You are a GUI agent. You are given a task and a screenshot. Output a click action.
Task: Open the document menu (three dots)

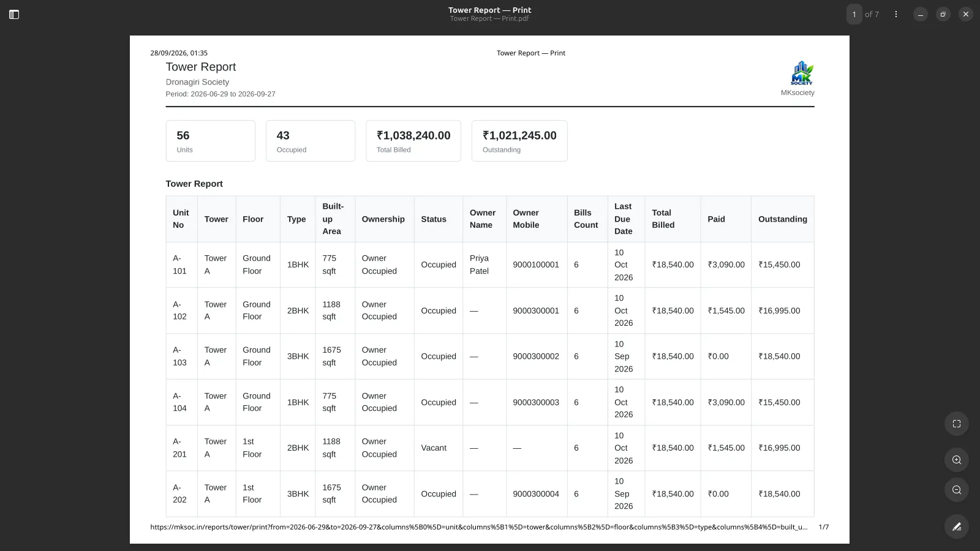tap(895, 14)
